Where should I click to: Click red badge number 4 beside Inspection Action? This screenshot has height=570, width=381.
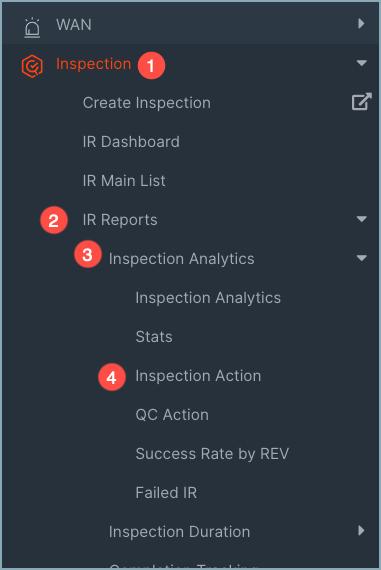[112, 377]
